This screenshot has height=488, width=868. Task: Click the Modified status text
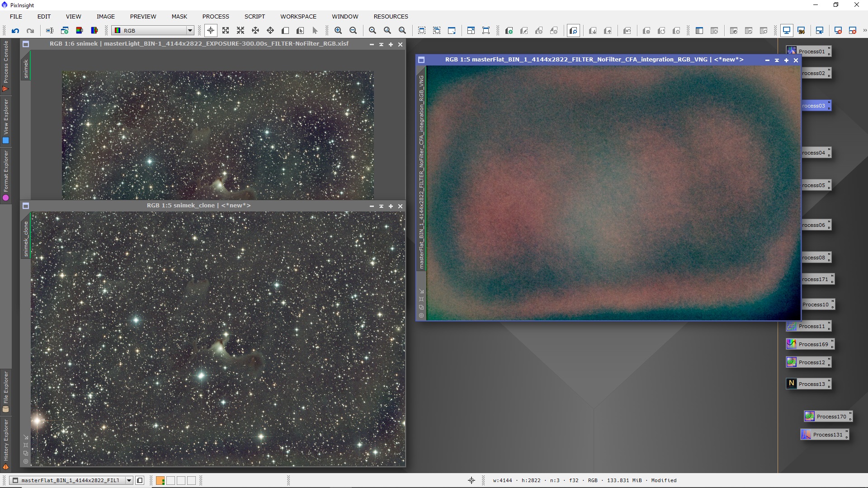(664, 480)
